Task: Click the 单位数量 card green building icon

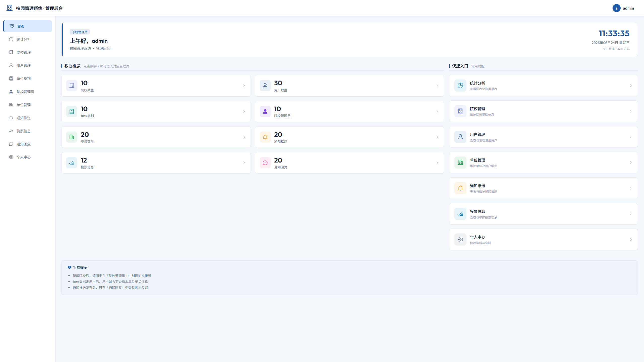Action: (x=72, y=137)
